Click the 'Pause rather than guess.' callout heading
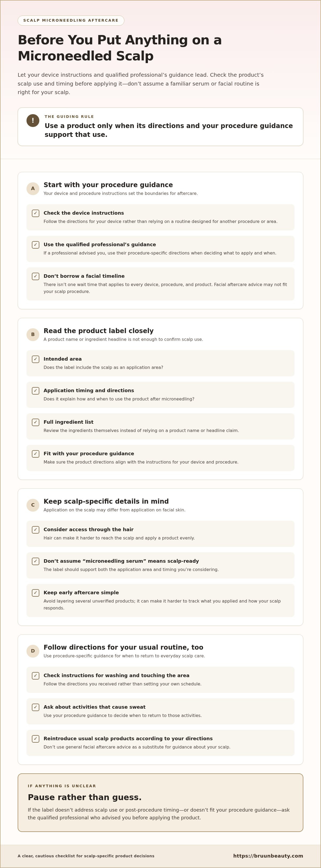 tap(85, 797)
